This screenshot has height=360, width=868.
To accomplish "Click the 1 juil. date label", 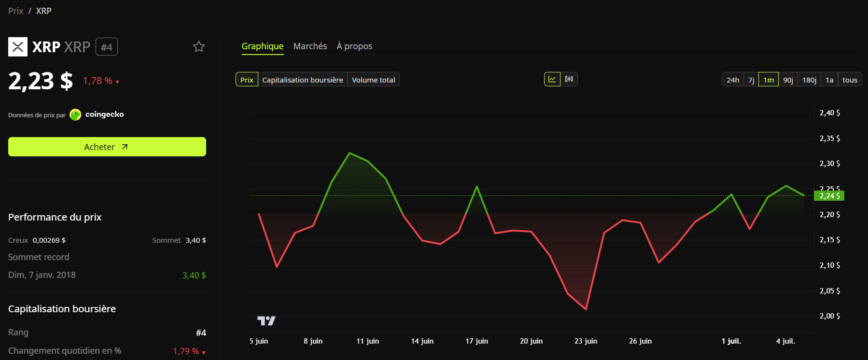I will pyautogui.click(x=731, y=341).
